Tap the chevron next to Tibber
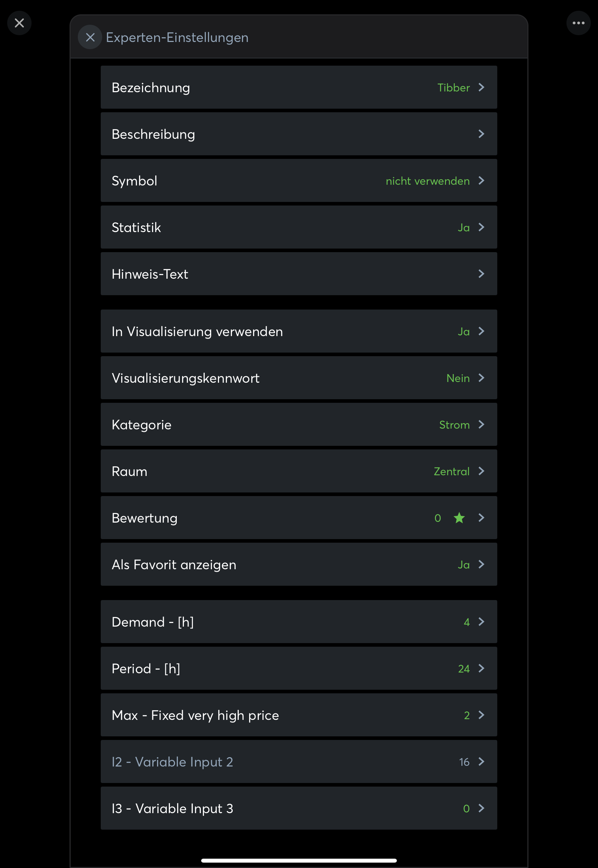 481,87
